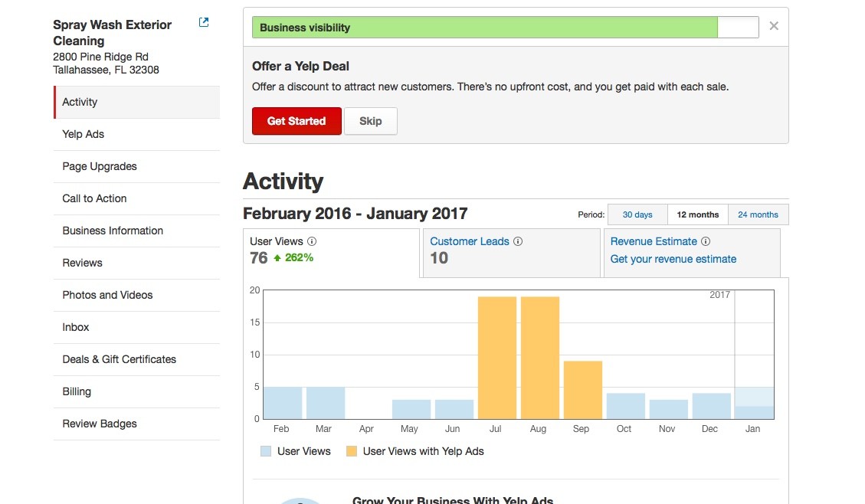Click the 'Offer a Yelp Deal' heading
Screen dimensions: 865x504
pyautogui.click(x=300, y=66)
